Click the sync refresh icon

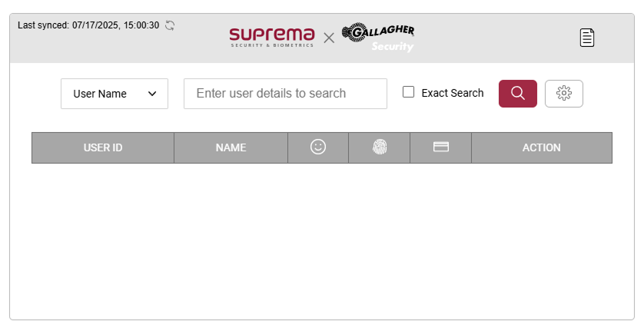tap(170, 25)
